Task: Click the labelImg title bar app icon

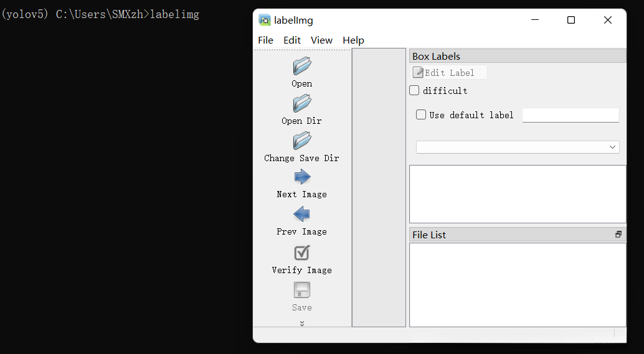Action: [265, 20]
